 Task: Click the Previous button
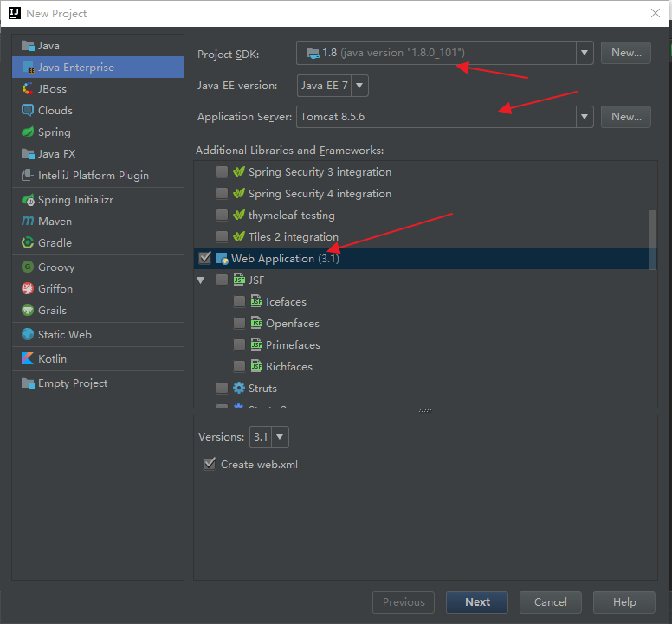point(404,602)
